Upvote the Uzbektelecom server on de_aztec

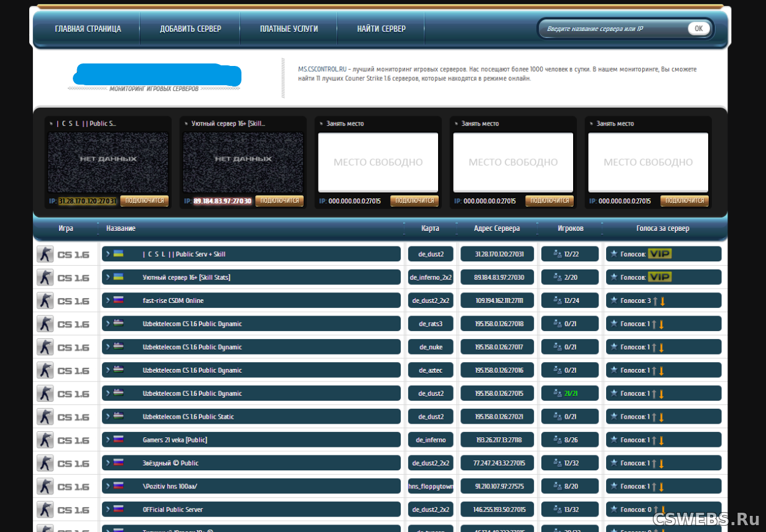654,371
